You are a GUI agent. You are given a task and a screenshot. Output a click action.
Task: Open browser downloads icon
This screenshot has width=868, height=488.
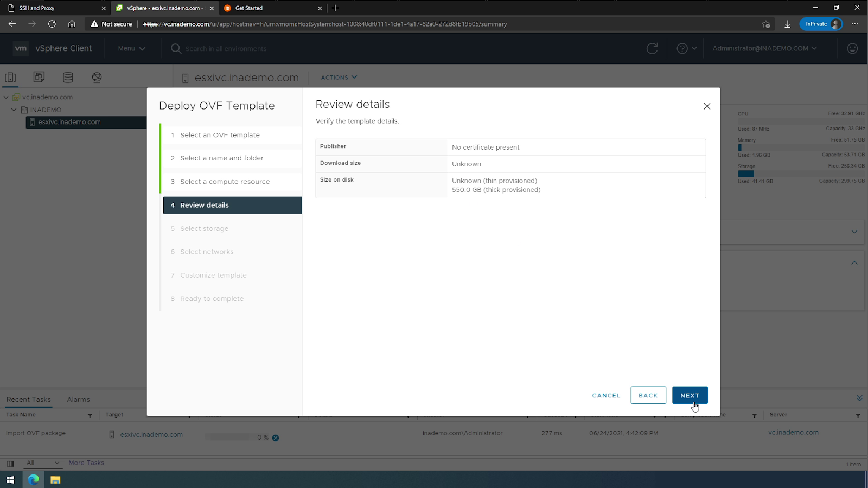coord(787,24)
